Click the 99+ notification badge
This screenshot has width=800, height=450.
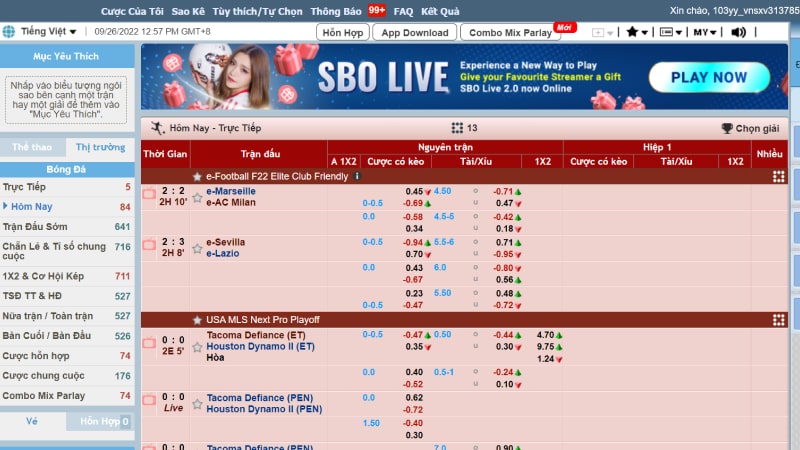[377, 10]
